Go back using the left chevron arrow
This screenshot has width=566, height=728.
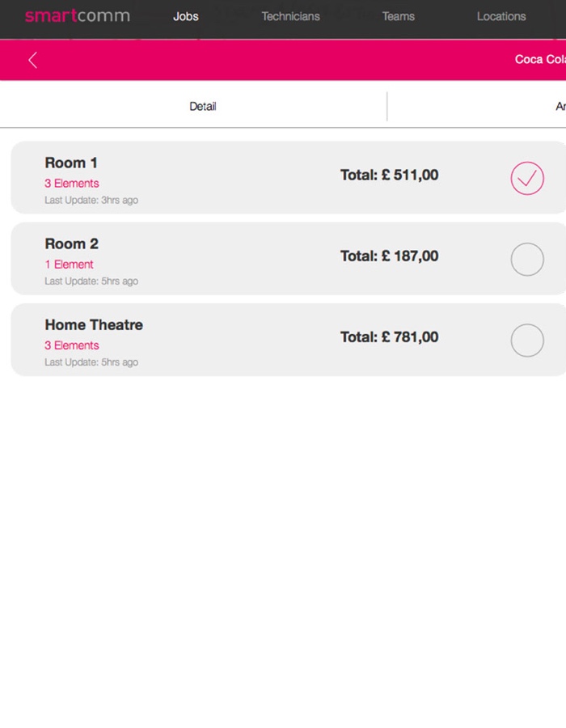(32, 60)
